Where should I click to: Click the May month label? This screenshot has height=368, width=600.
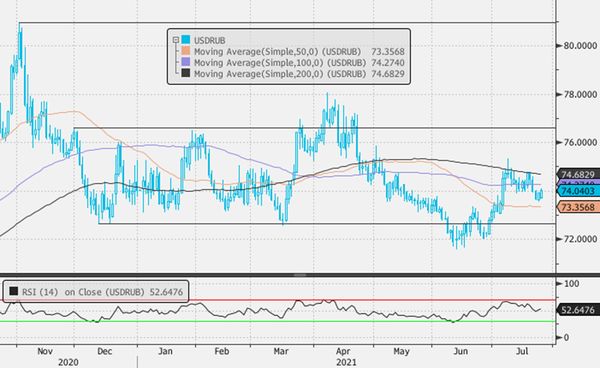click(401, 351)
